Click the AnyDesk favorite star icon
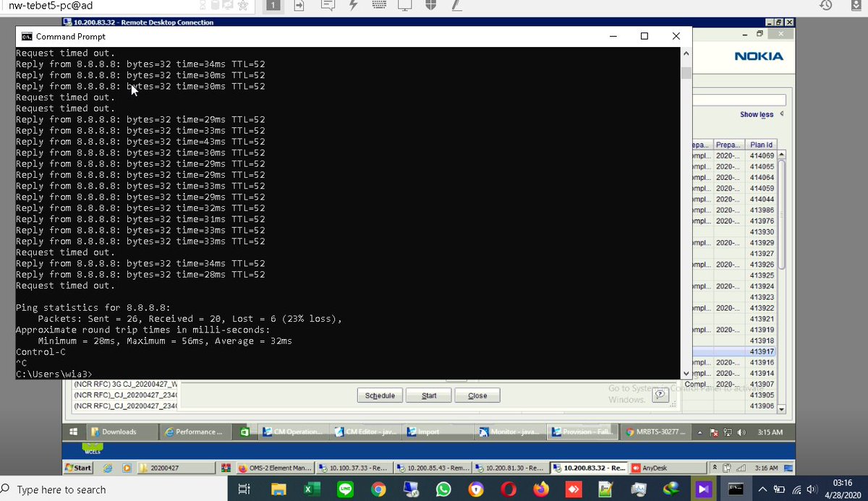This screenshot has height=501, width=868. pyautogui.click(x=243, y=6)
